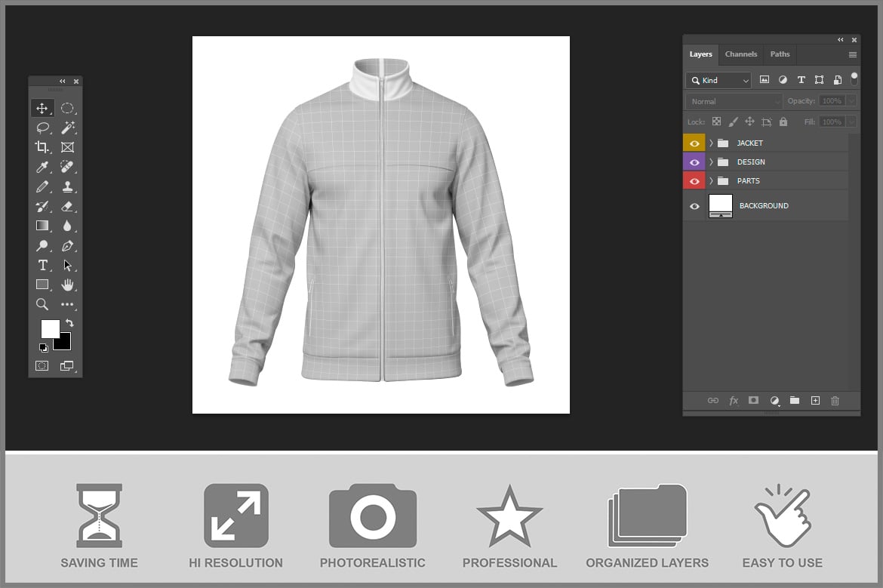Select the Magic Wand tool

(x=68, y=128)
